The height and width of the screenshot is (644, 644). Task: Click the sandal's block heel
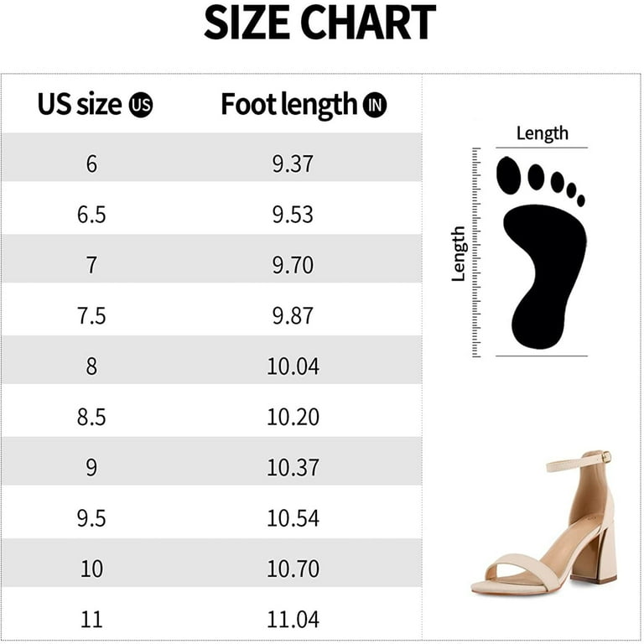click(594, 552)
